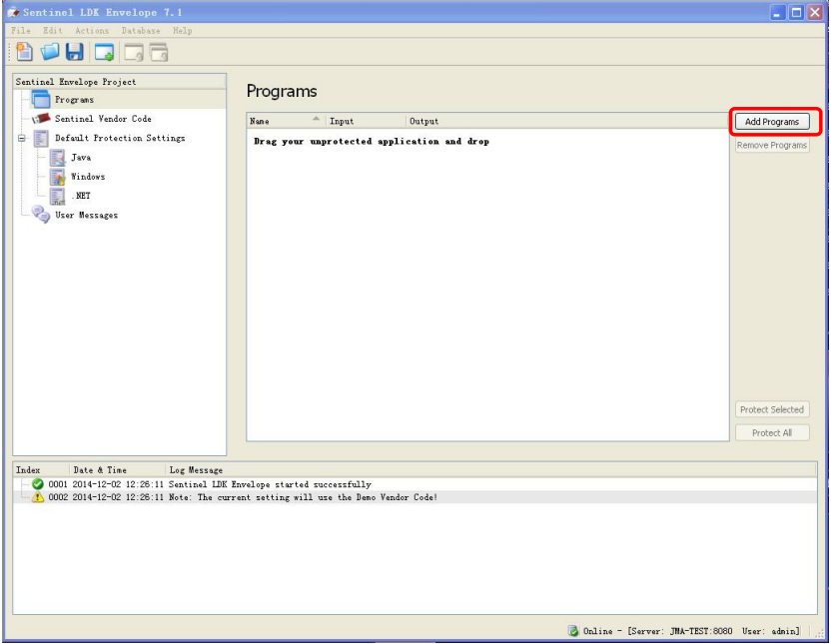832x644 pixels.
Task: Open the Database menu
Action: coord(141,31)
